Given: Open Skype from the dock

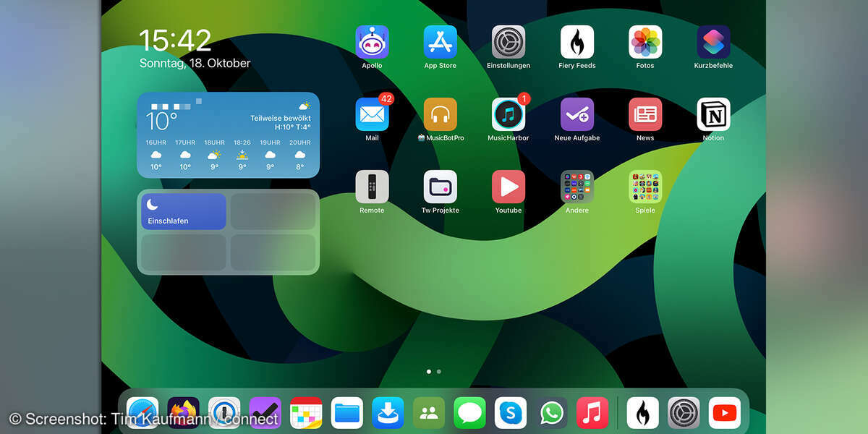Looking at the screenshot, I should [511, 413].
